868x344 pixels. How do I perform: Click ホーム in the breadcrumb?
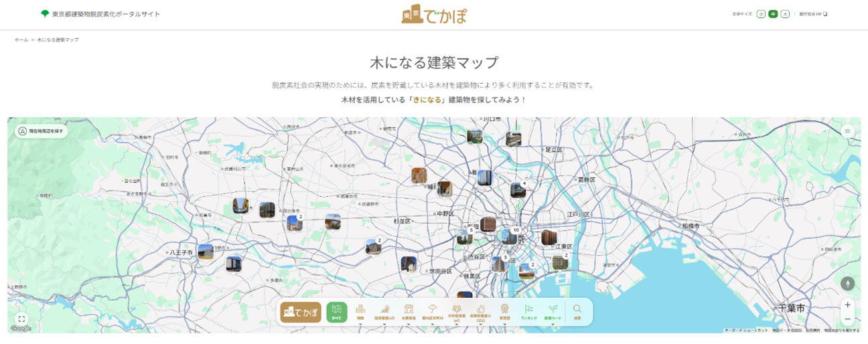point(21,40)
